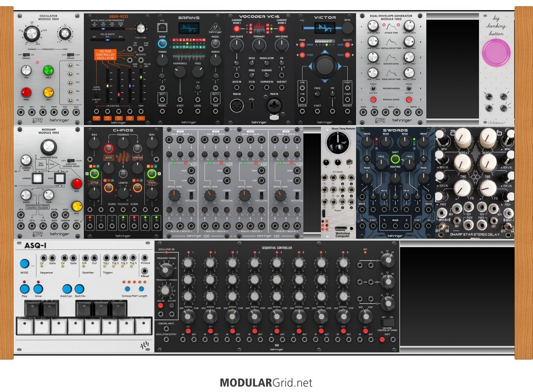Click the large black knob on Music Thing Workshop Computer
Viewport: 533px width, 392px height.
click(338, 144)
